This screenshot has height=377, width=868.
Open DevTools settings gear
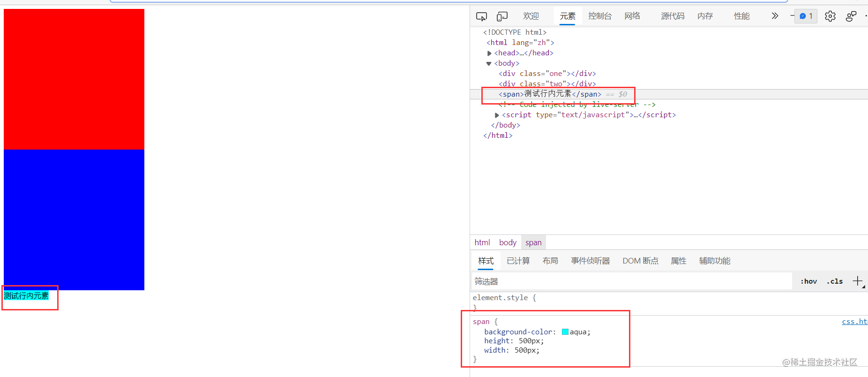click(x=830, y=16)
